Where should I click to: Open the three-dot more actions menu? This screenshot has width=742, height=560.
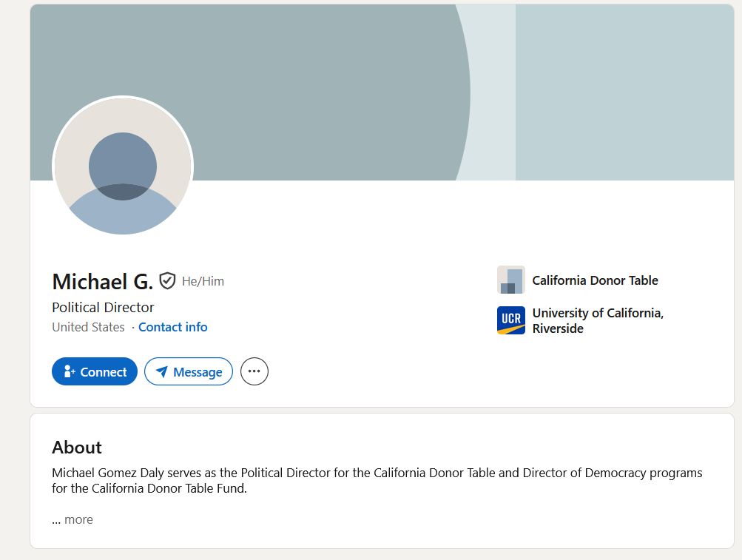pyautogui.click(x=254, y=371)
